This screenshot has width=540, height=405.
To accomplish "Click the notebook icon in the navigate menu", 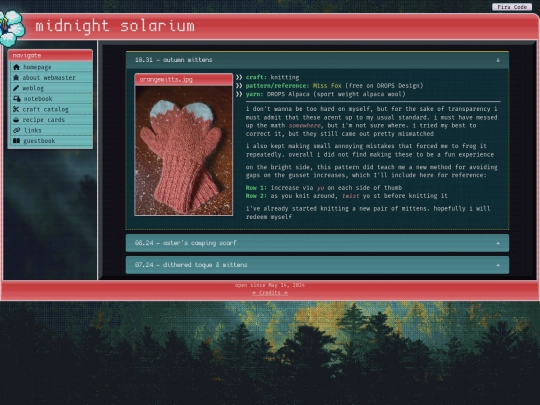I will (x=17, y=98).
